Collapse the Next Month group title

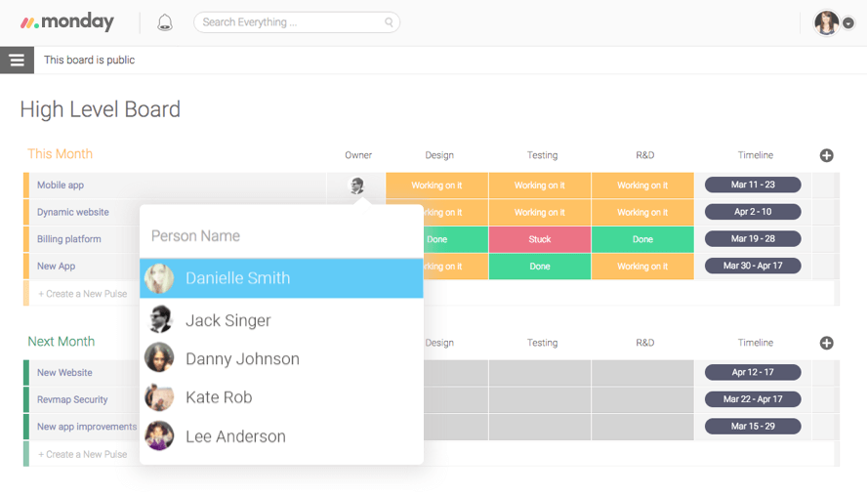61,342
